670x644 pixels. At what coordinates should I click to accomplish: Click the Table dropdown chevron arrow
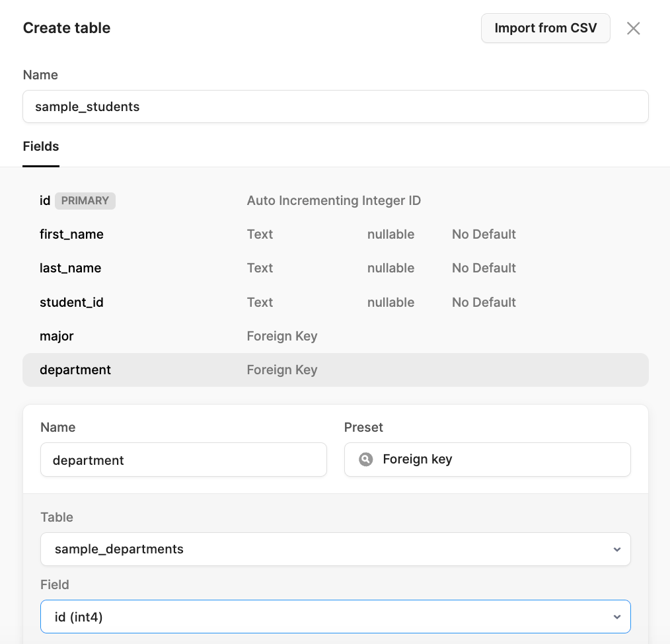click(x=617, y=549)
